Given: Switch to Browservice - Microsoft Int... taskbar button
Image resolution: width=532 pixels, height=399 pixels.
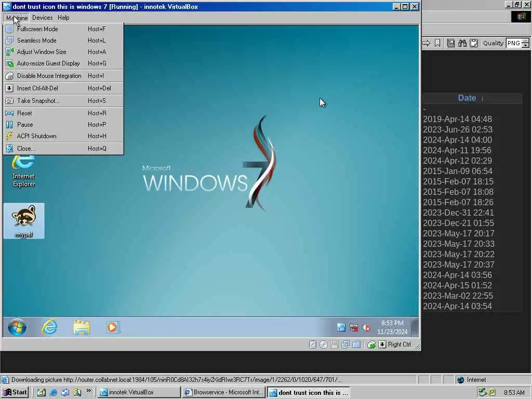Looking at the screenshot, I should 223,392.
